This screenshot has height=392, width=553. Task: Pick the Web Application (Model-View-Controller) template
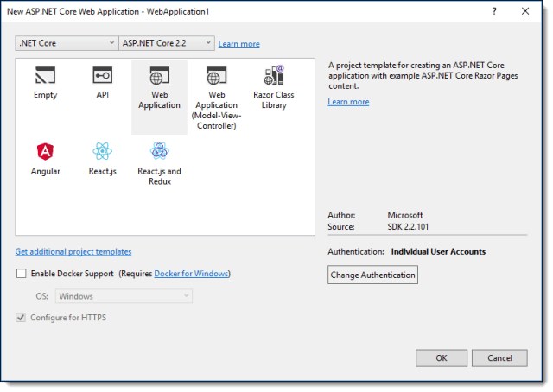[216, 76]
